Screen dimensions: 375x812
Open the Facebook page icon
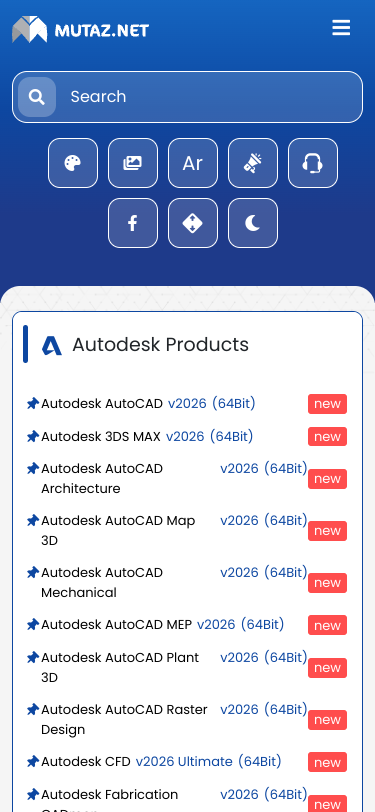(x=133, y=223)
